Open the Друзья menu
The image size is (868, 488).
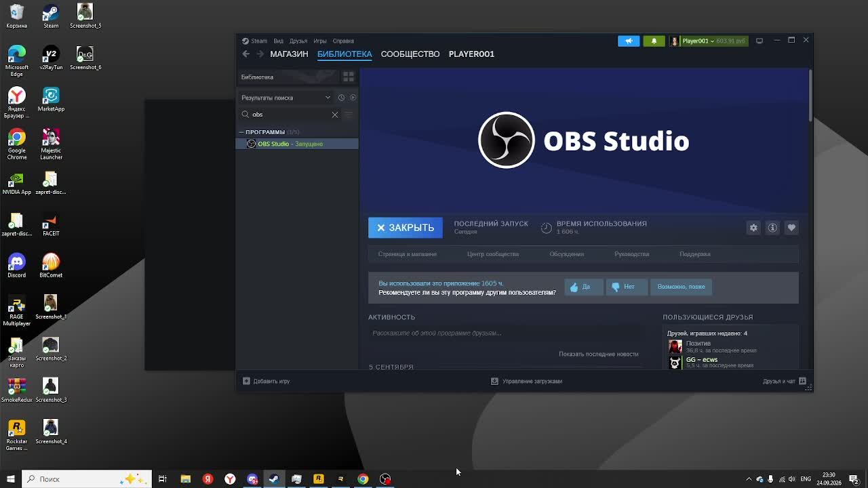tap(298, 41)
